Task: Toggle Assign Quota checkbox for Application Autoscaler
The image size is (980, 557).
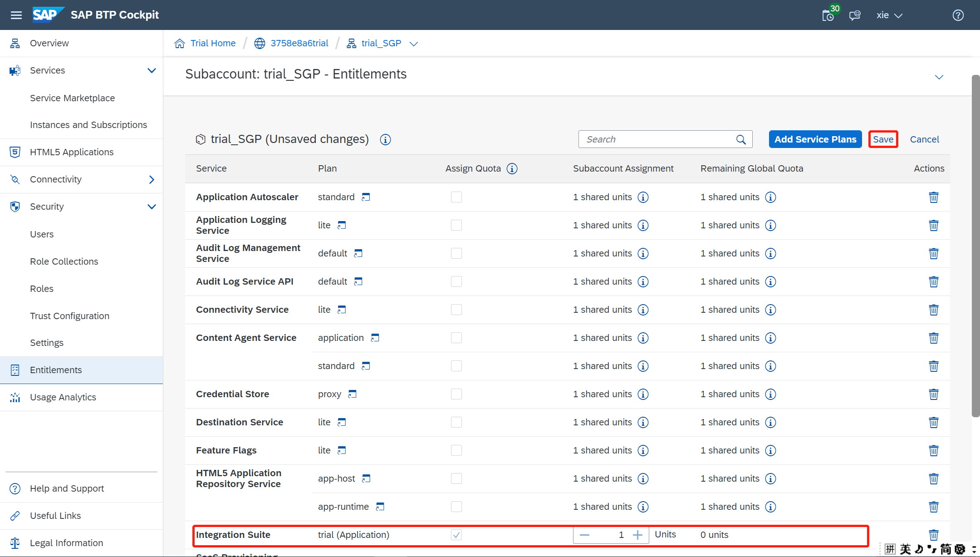Action: [456, 197]
